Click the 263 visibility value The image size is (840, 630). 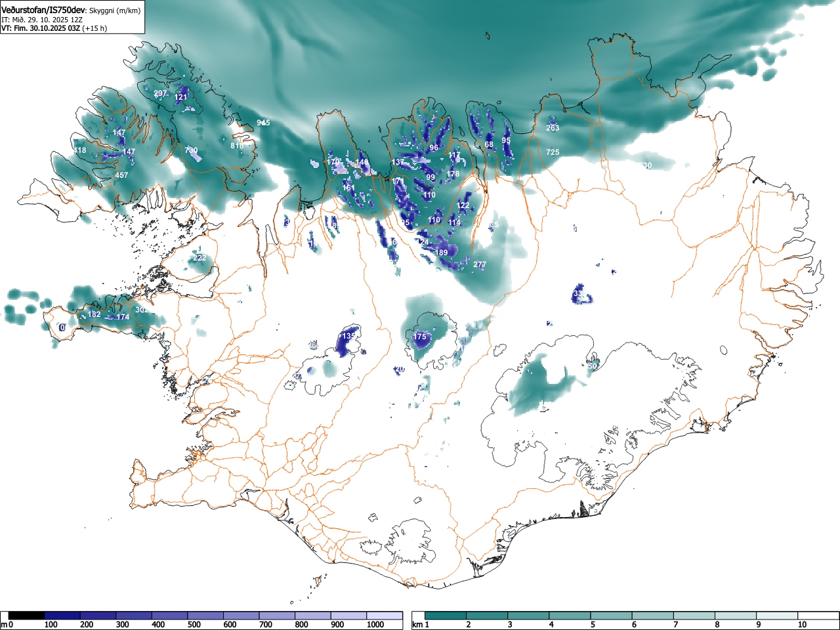553,128
